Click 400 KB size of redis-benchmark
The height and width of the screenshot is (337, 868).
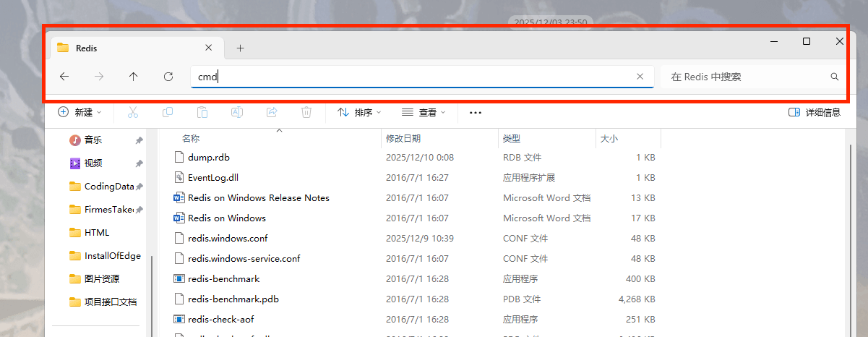click(x=640, y=278)
